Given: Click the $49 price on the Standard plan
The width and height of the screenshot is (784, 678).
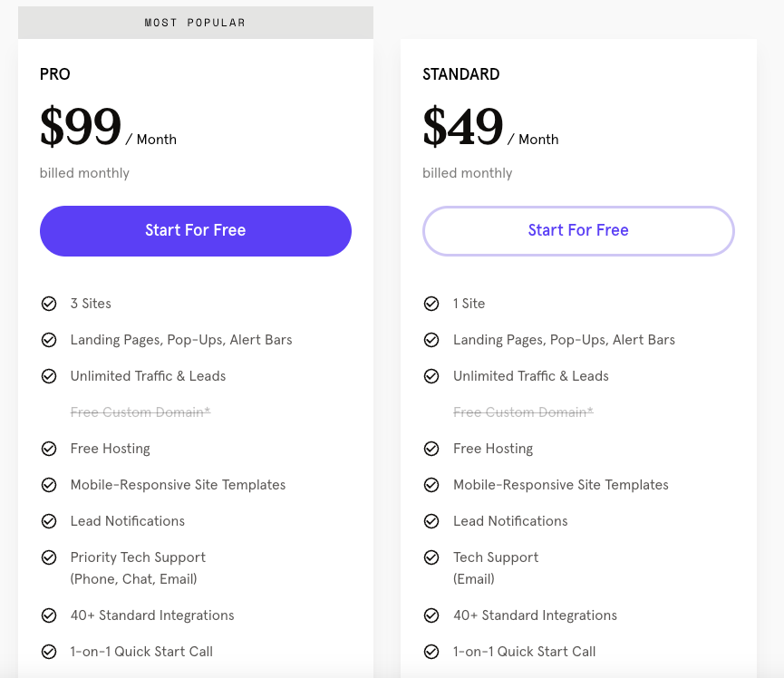Looking at the screenshot, I should click(x=463, y=128).
